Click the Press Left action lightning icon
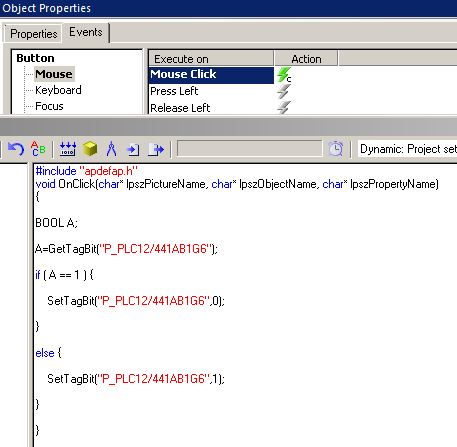Screen dimensions: 457x447 click(x=284, y=91)
